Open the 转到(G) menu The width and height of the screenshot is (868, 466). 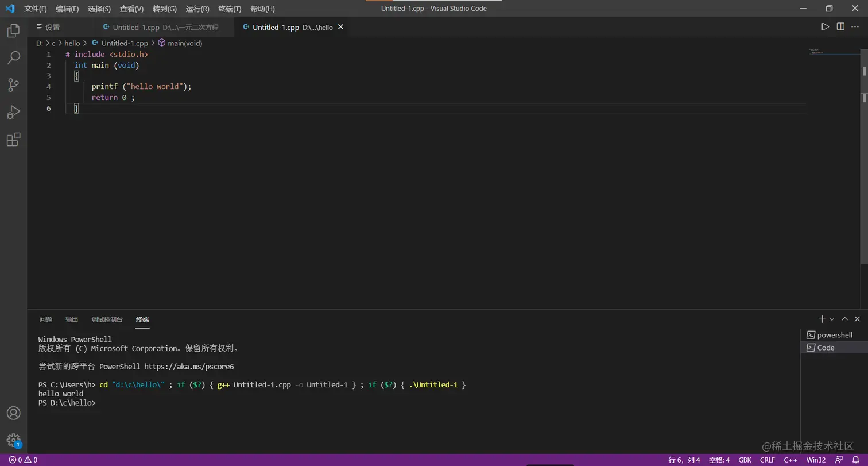165,9
